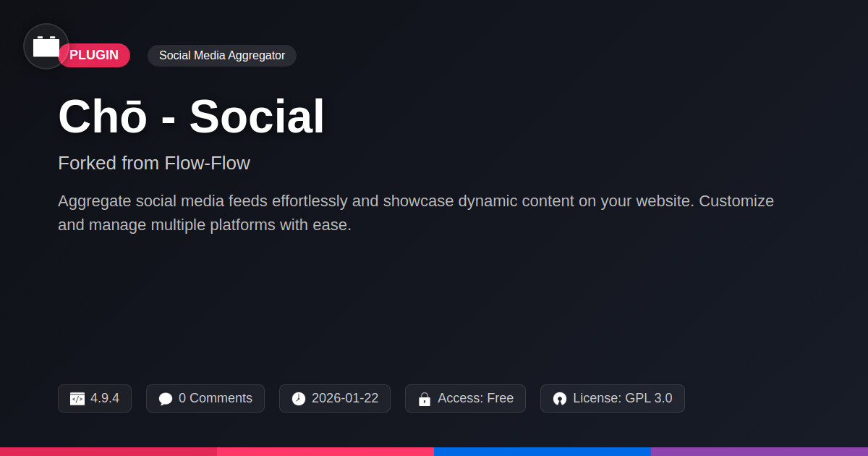868x456 pixels.
Task: Click the version code icon next to 4.9.4
Action: coord(77,399)
